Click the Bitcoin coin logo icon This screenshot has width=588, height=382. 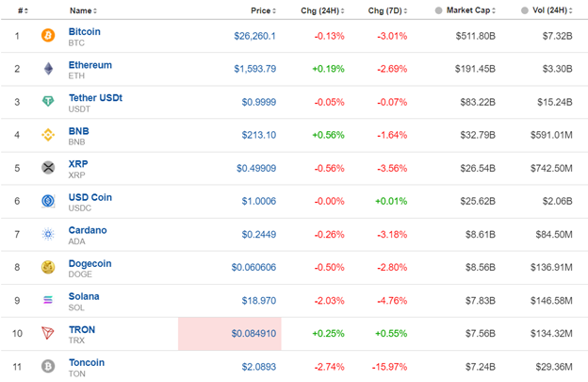tap(48, 36)
